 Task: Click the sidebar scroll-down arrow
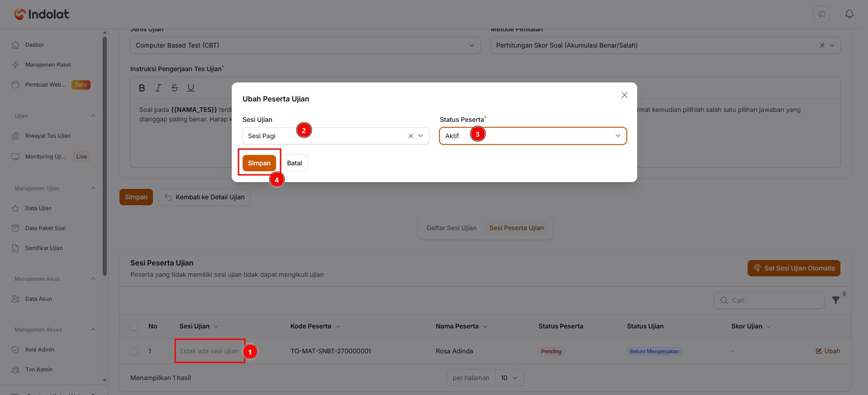click(x=105, y=380)
